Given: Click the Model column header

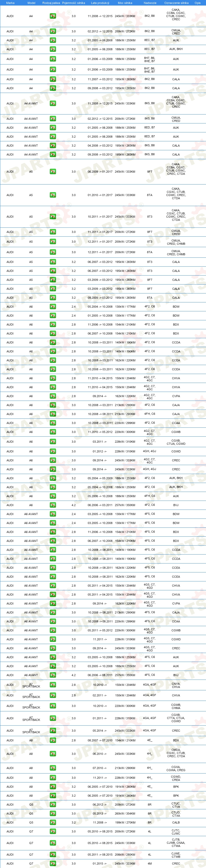Looking at the screenshot, I should tap(31, 3).
